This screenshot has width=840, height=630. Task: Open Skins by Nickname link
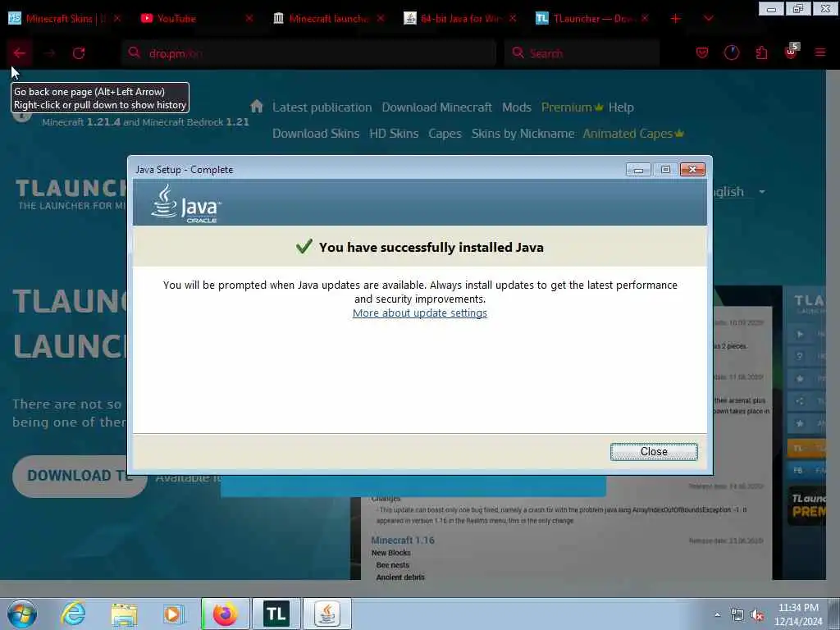[x=523, y=134]
